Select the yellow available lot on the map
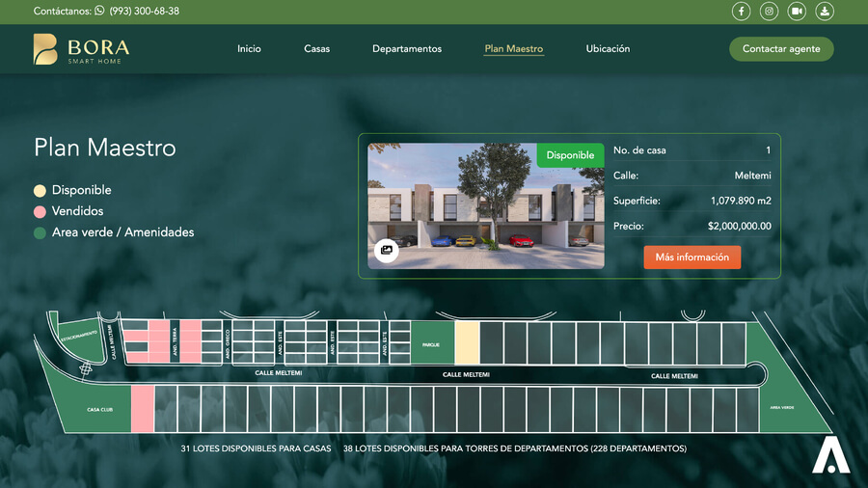The height and width of the screenshot is (488, 868). coord(467,343)
